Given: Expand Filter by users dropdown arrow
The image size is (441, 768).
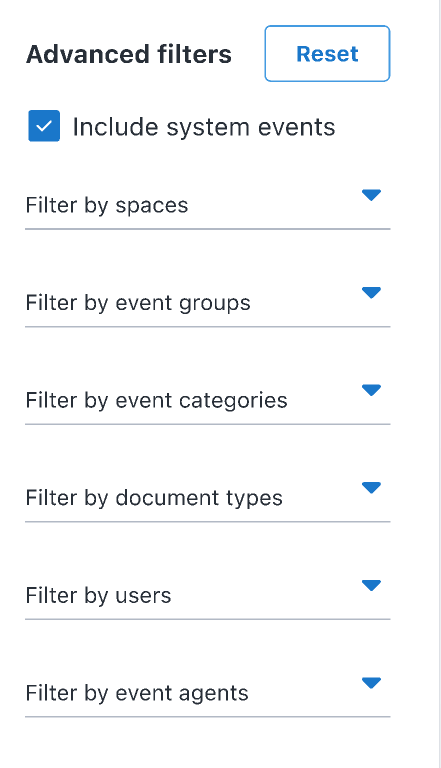Looking at the screenshot, I should pos(371,585).
